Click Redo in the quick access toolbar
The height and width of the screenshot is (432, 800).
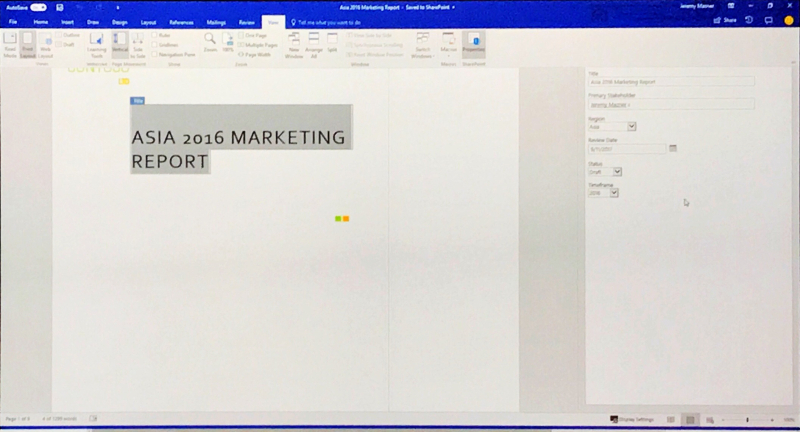click(x=98, y=7)
